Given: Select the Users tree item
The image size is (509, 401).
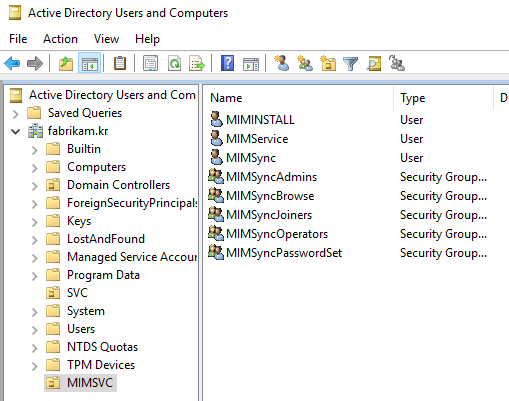Looking at the screenshot, I should coord(81,329).
